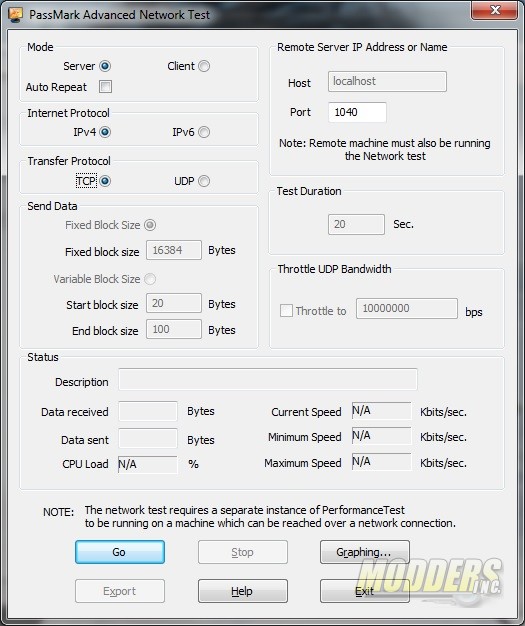Enable the Auto Repeat checkbox

[105, 87]
